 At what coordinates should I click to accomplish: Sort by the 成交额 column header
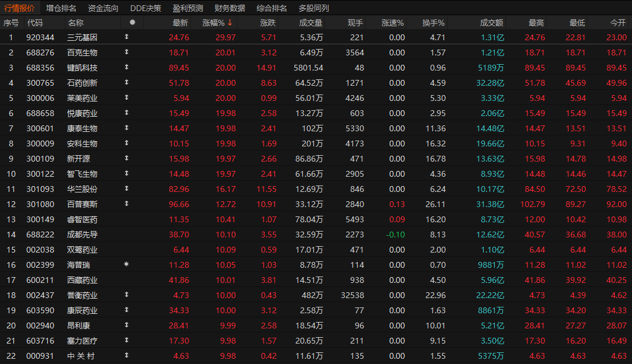click(x=492, y=23)
